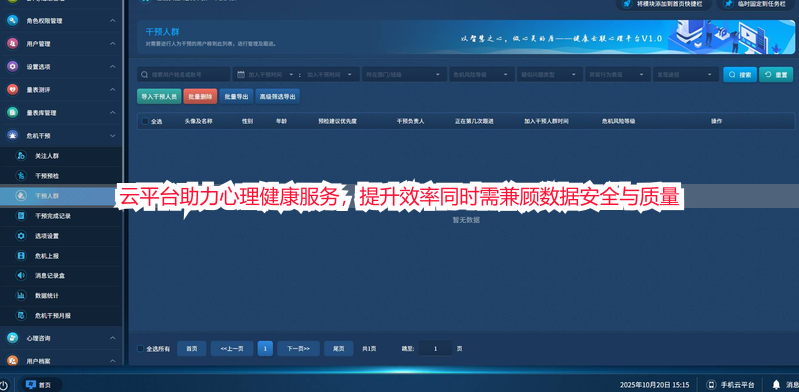Click the pin icon for 临时固定到任务栏
The width and height of the screenshot is (799, 392).
(729, 4)
